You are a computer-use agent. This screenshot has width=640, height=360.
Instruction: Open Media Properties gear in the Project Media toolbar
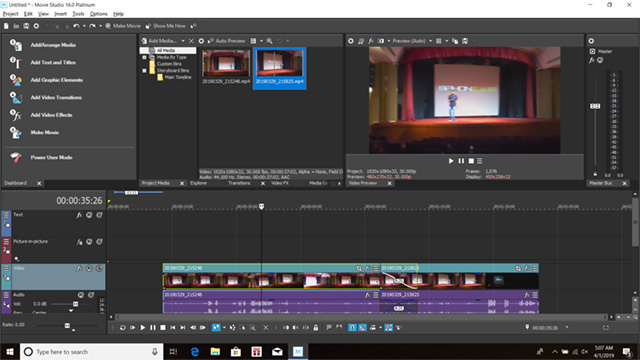(201, 41)
